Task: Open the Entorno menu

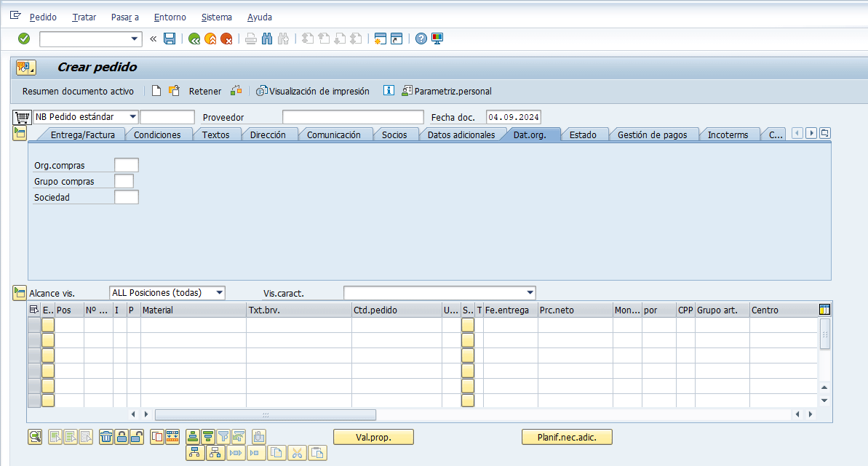Action: pos(170,17)
